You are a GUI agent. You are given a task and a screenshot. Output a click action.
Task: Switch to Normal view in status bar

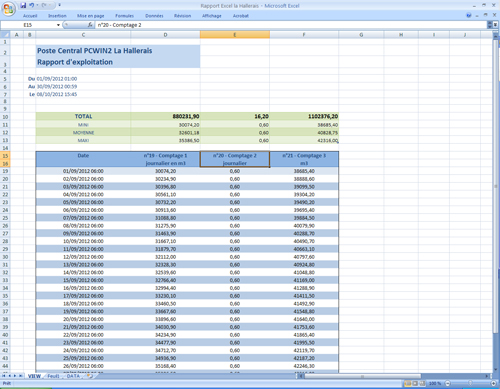point(408,384)
